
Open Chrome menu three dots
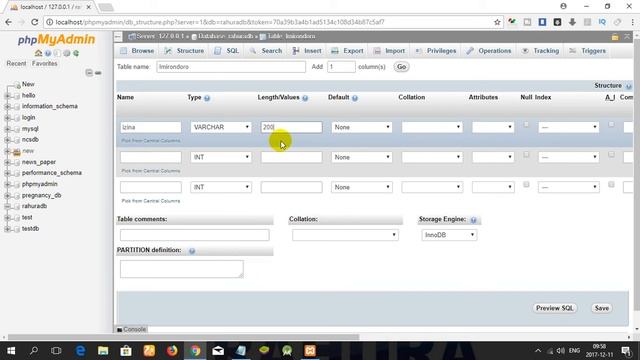[x=632, y=22]
